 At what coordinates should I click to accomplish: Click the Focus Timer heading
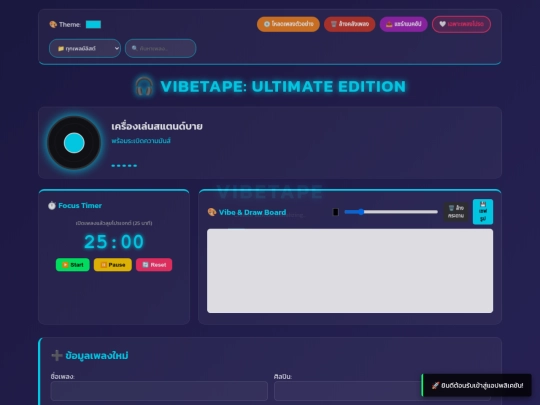click(x=80, y=206)
